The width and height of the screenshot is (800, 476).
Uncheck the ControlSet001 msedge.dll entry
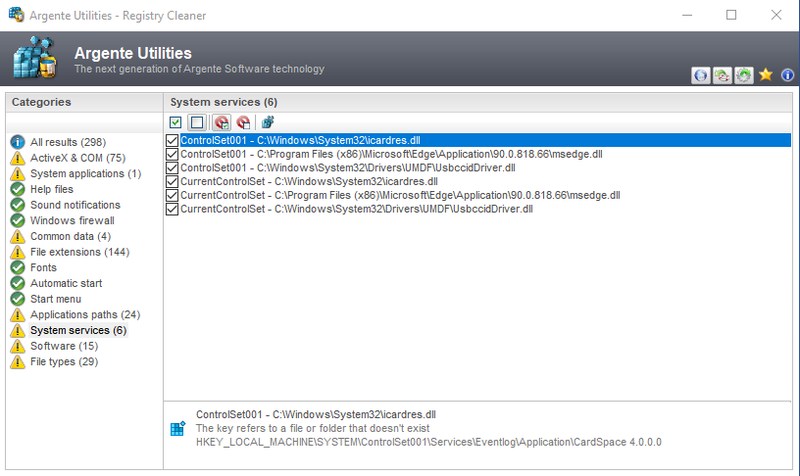(x=172, y=154)
